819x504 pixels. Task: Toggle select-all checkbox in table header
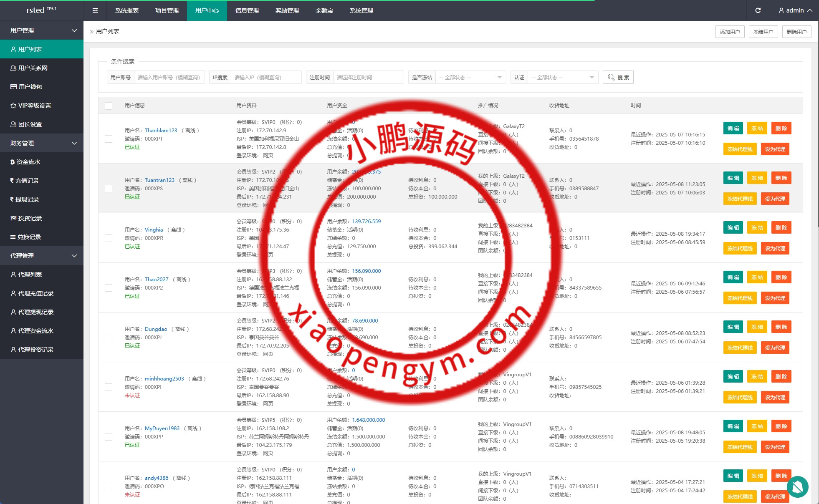(x=109, y=106)
